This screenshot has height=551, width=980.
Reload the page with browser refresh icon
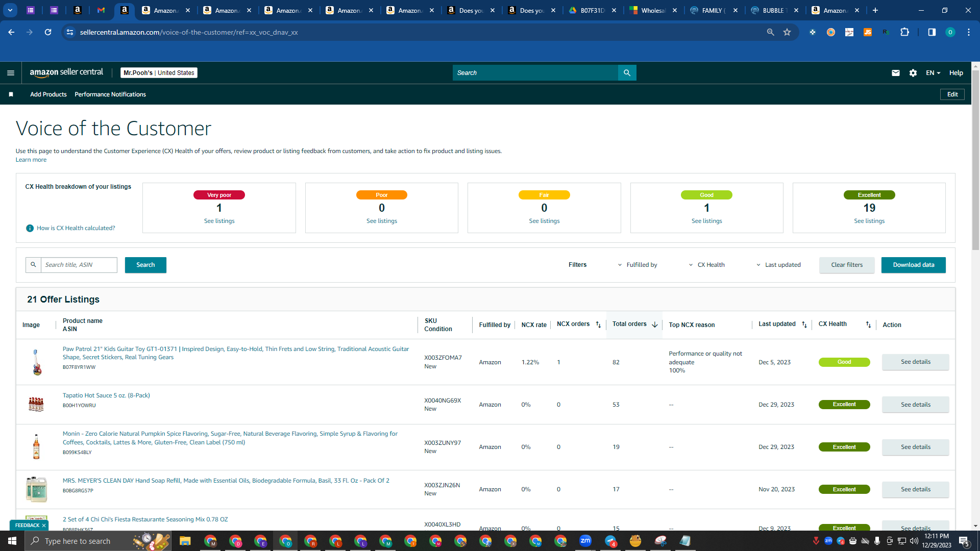tap(48, 32)
